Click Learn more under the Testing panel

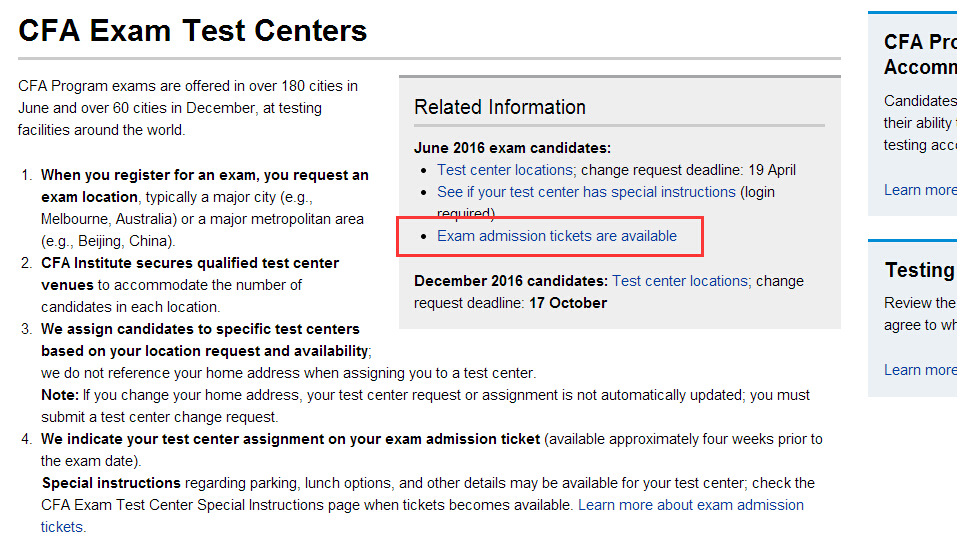(x=920, y=370)
